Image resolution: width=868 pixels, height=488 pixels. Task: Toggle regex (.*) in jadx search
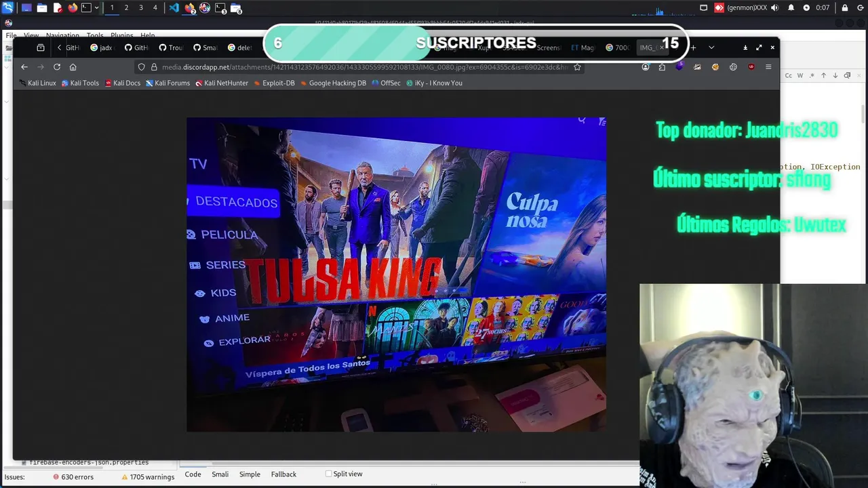pyautogui.click(x=812, y=75)
